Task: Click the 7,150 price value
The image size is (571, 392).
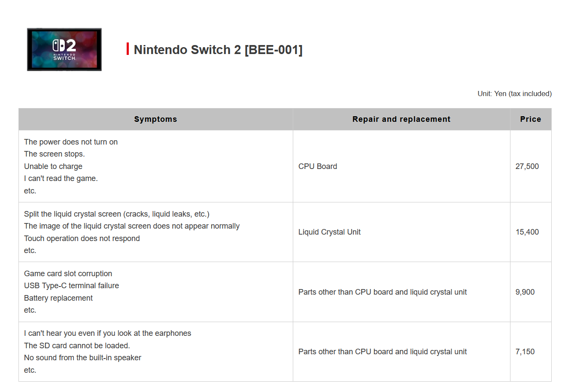Action: click(525, 352)
